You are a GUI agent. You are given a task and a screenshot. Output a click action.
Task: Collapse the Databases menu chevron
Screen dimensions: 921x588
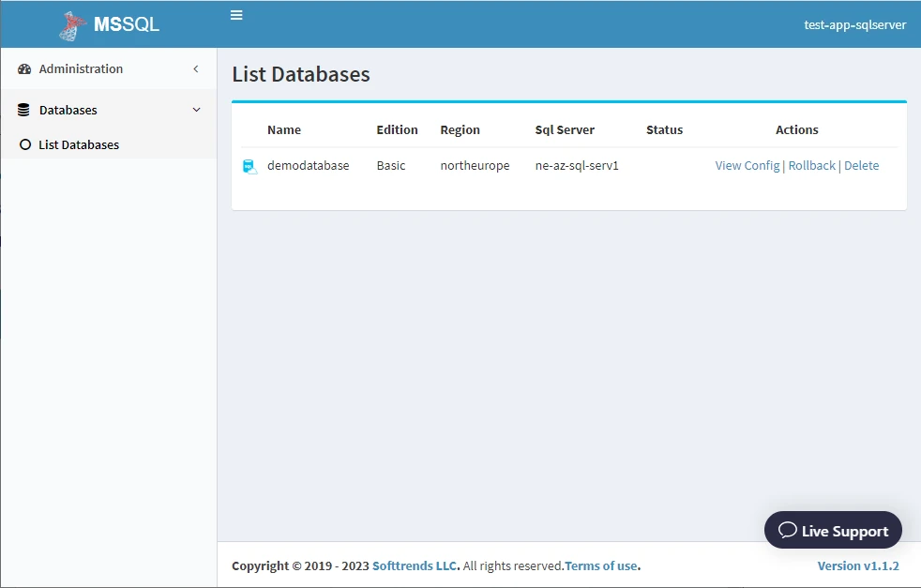[x=196, y=110]
